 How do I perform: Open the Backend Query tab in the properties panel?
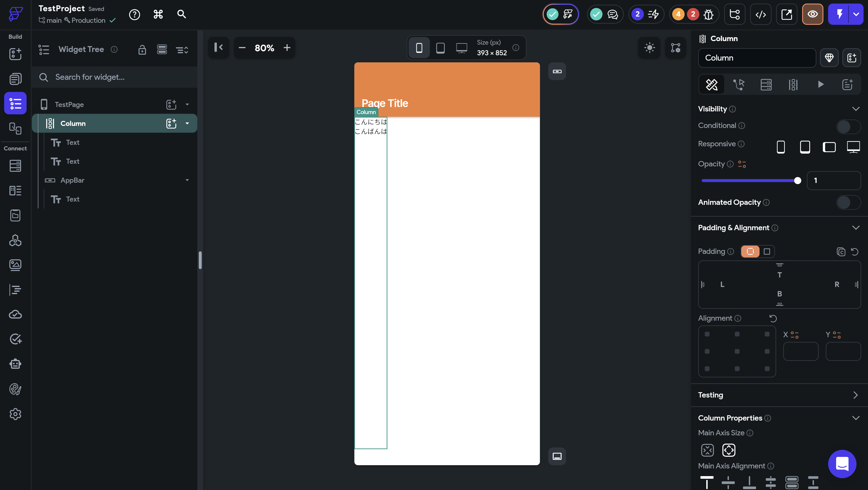(766, 84)
